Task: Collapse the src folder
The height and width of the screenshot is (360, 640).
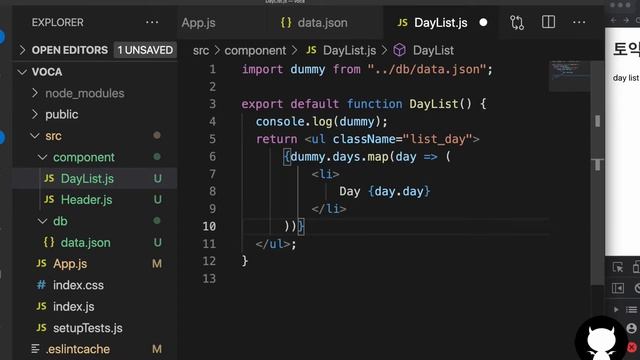Action: point(35,136)
